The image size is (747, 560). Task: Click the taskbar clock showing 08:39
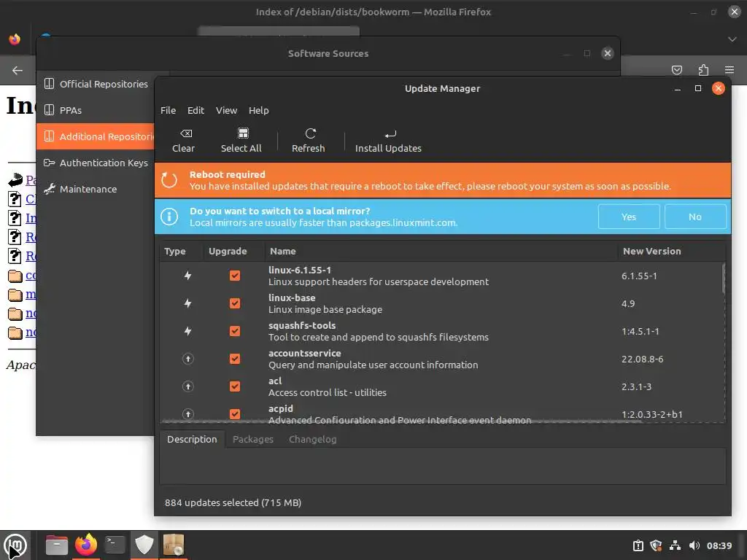tap(719, 545)
